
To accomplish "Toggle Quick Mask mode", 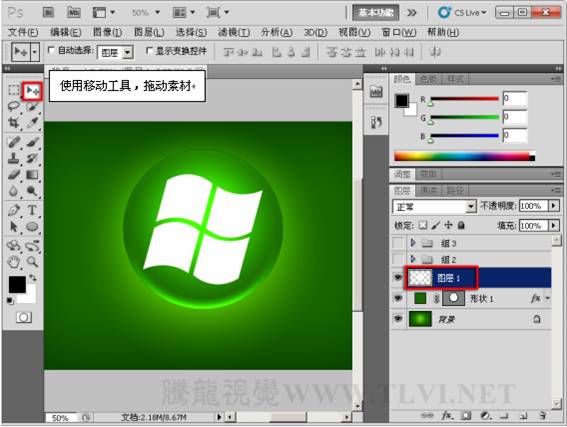I will point(24,317).
